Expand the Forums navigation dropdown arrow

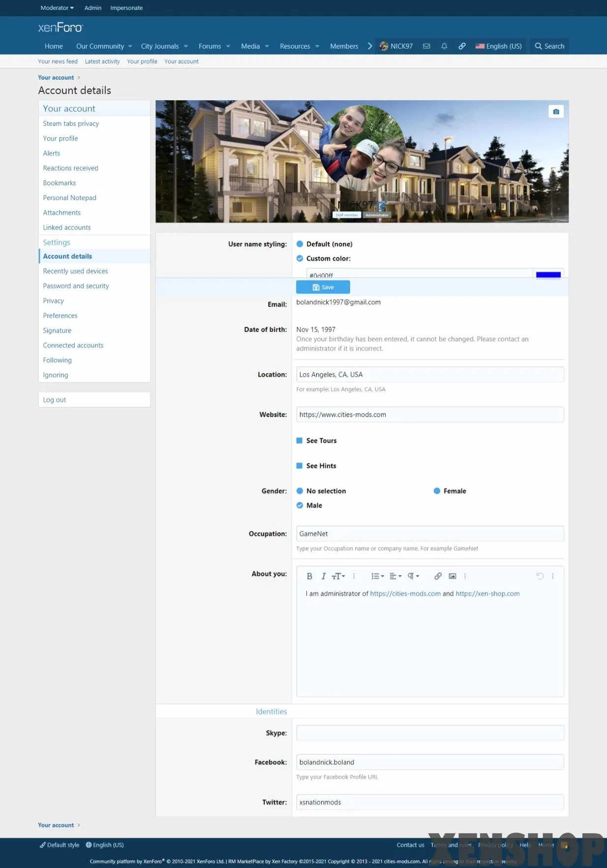tap(228, 46)
